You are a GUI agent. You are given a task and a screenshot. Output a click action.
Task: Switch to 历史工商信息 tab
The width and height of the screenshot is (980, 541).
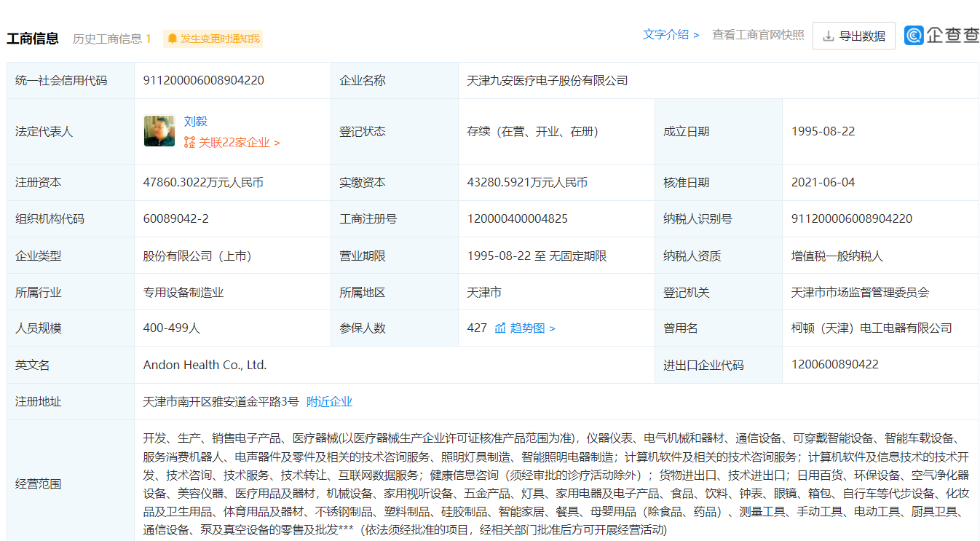click(x=111, y=39)
